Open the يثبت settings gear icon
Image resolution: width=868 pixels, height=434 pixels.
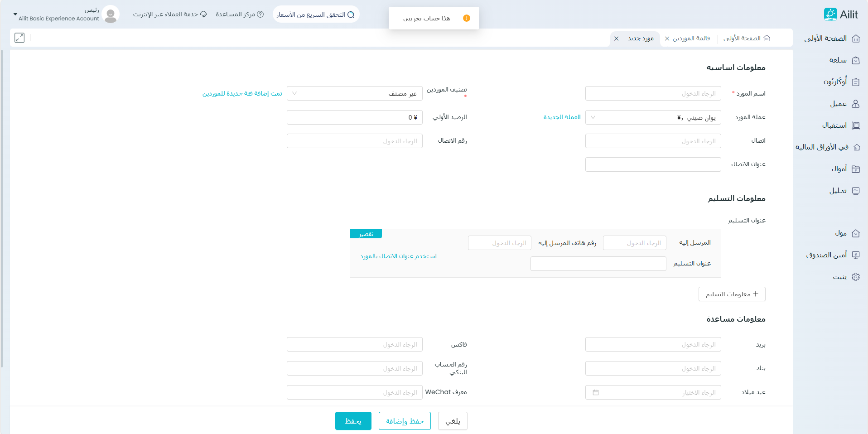click(856, 277)
